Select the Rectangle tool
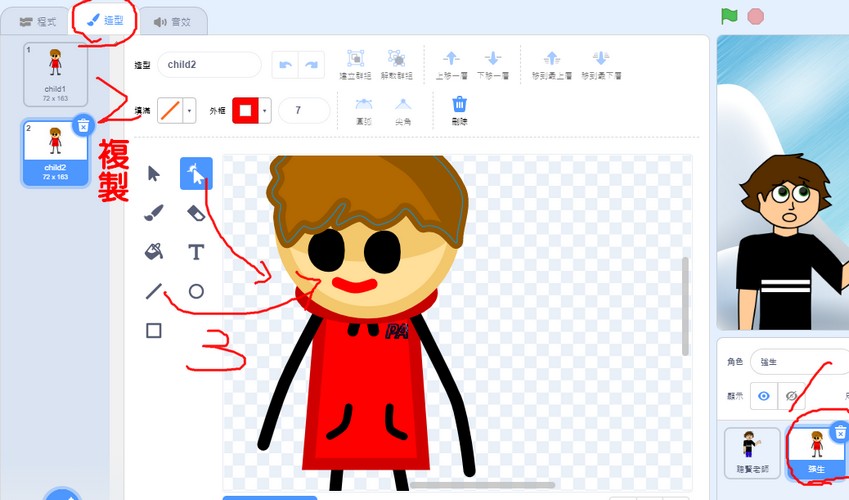This screenshot has width=849, height=500. (154, 330)
